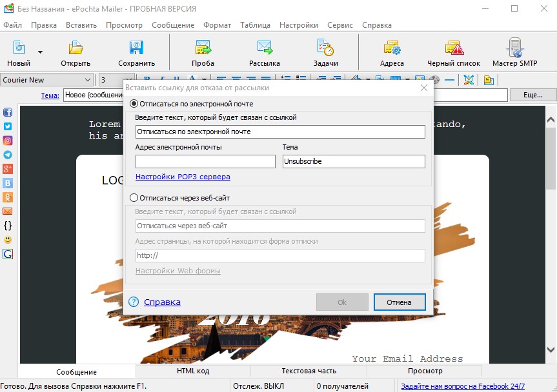This screenshot has height=392, width=557.
Task: Open the Новый button dropdown arrow
Action: coord(40,52)
